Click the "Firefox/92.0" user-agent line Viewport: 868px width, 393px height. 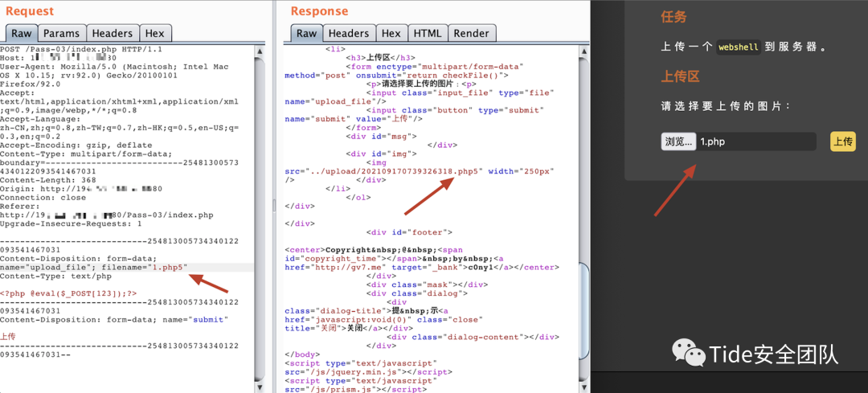30,84
